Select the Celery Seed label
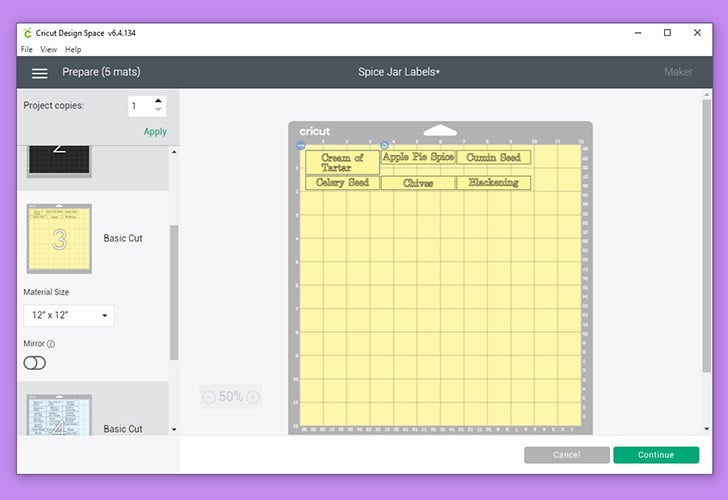728x500 pixels. click(342, 182)
